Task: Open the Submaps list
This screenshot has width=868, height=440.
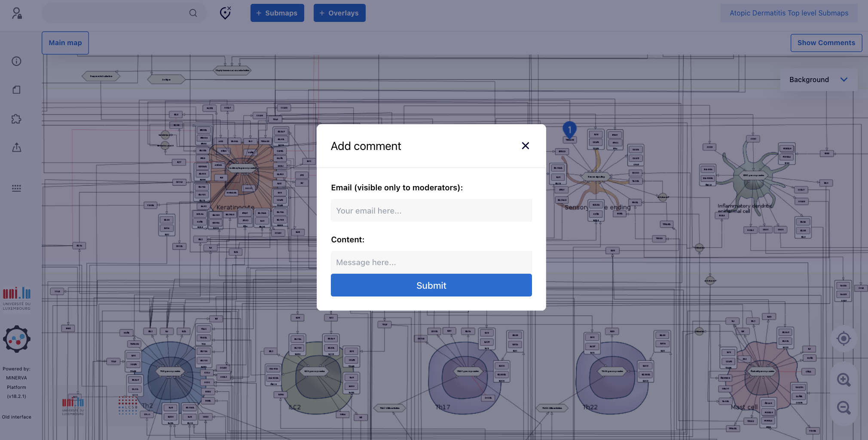Action: pos(277,13)
